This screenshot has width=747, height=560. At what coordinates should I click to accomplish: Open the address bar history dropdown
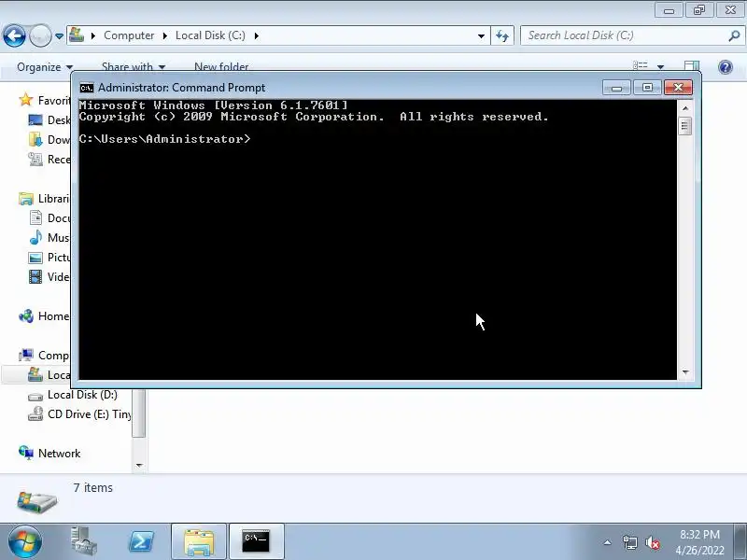point(481,35)
